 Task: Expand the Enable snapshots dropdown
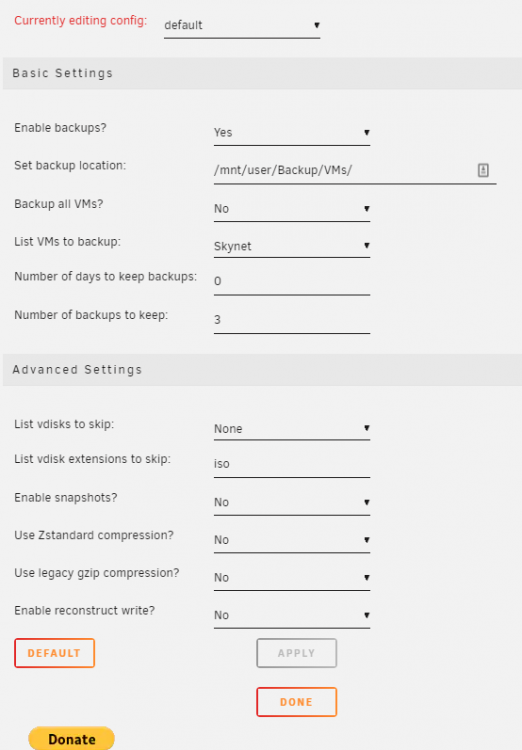tap(291, 502)
